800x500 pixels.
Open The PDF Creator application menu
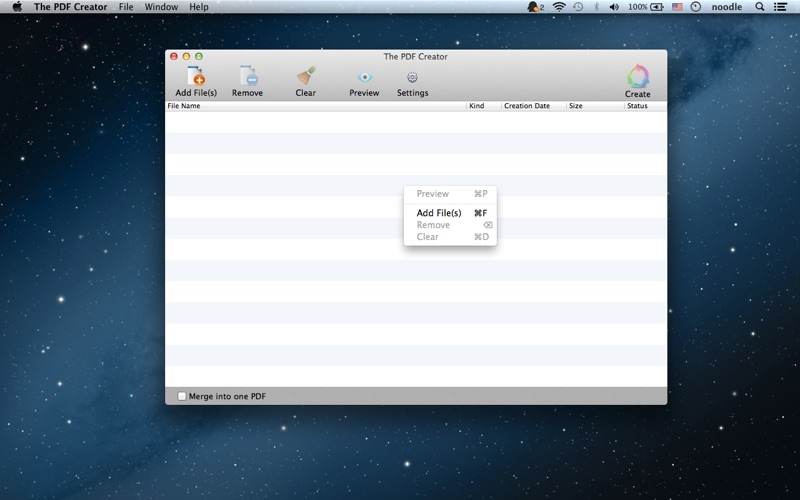coord(70,7)
